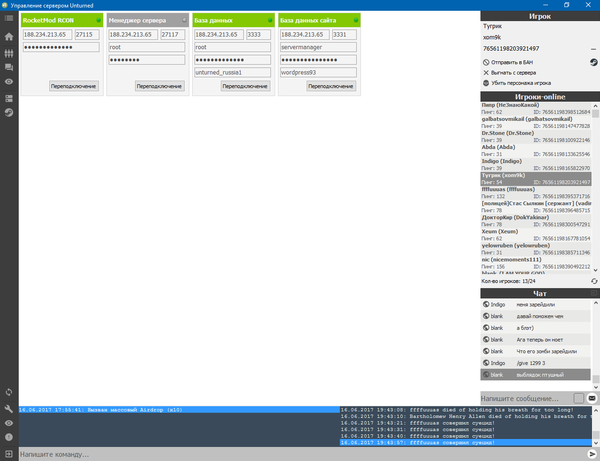Screen dimensions: 600x461
Task: Open the Steam sidebar icon
Action: (9, 112)
